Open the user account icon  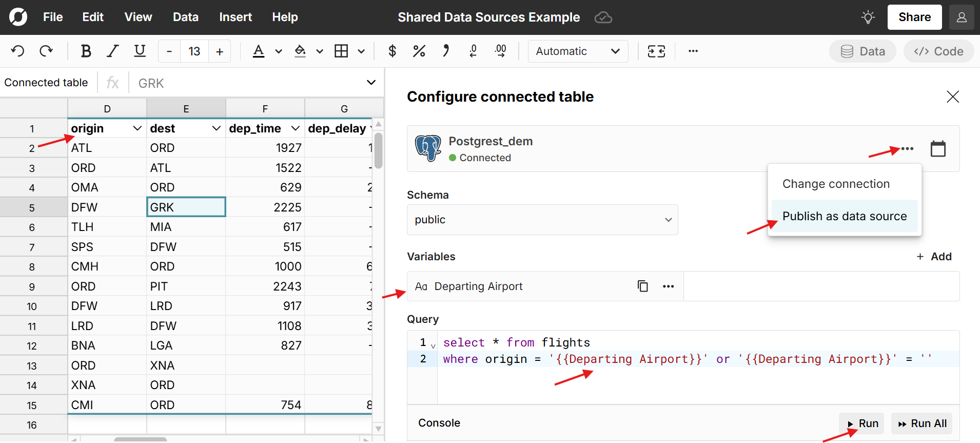pyautogui.click(x=962, y=17)
